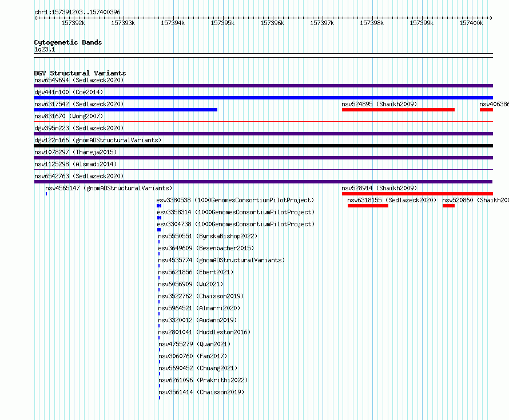Viewport: 509px width, 420px height.
Task: Select the nsv3561414 (Chaisson2019) label
Action: pos(201,392)
